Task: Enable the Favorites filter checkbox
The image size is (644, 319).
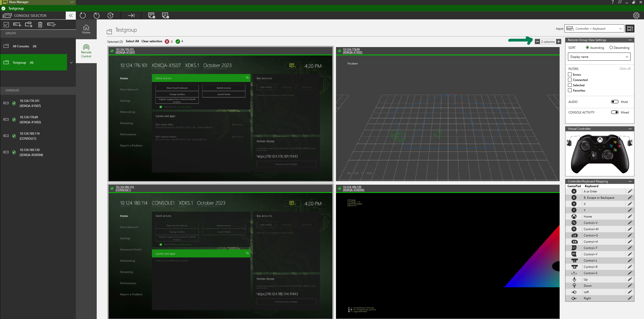Action: tap(570, 90)
